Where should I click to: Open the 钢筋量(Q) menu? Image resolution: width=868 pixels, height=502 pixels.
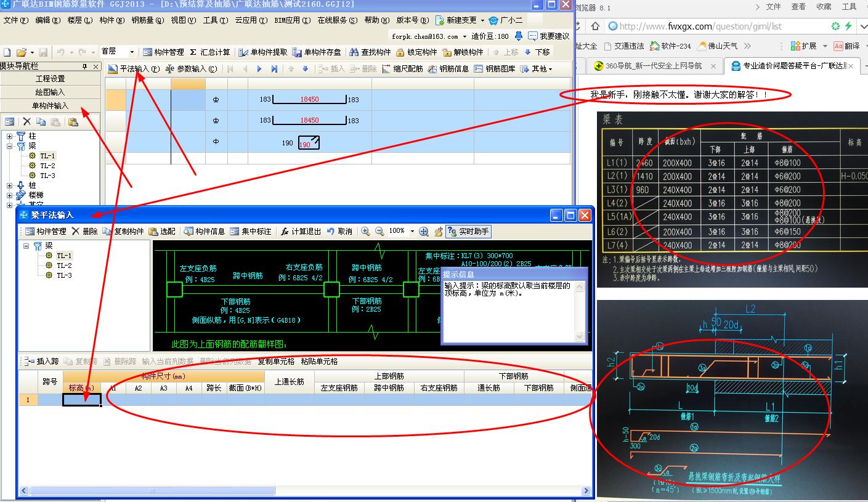148,20
